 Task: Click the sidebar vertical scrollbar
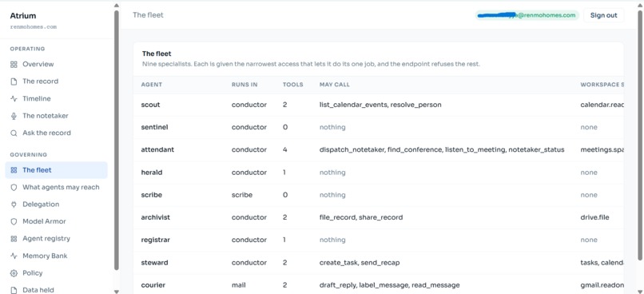point(117,140)
